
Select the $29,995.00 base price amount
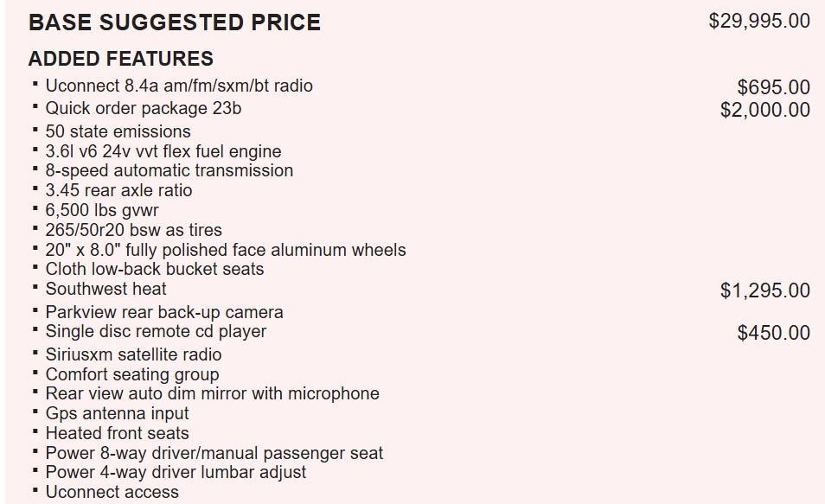tap(758, 21)
